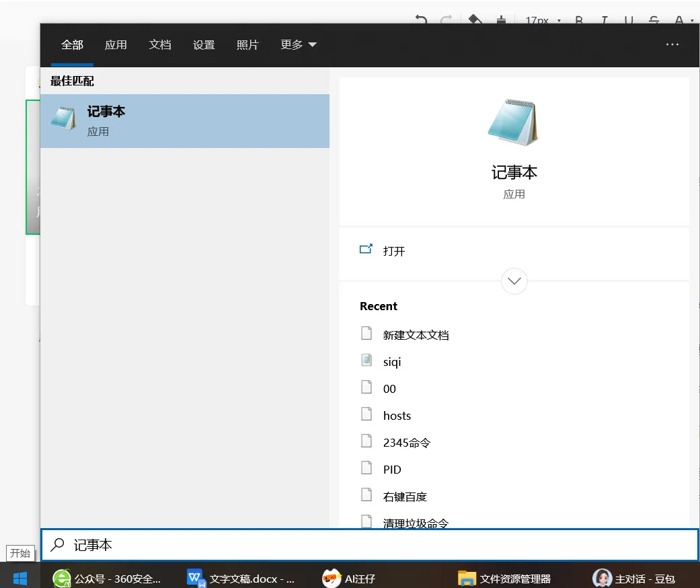
Task: Open recent file 右键百度
Action: (x=405, y=497)
